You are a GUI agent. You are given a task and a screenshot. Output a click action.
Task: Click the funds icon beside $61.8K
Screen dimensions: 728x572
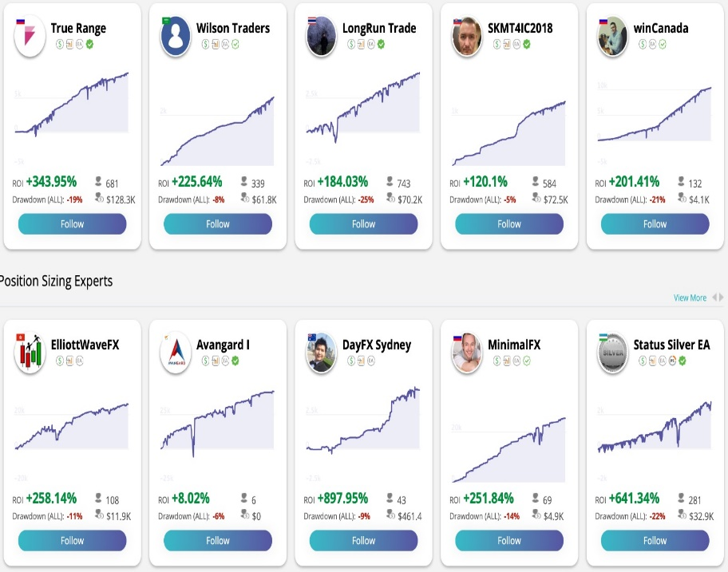tap(243, 198)
